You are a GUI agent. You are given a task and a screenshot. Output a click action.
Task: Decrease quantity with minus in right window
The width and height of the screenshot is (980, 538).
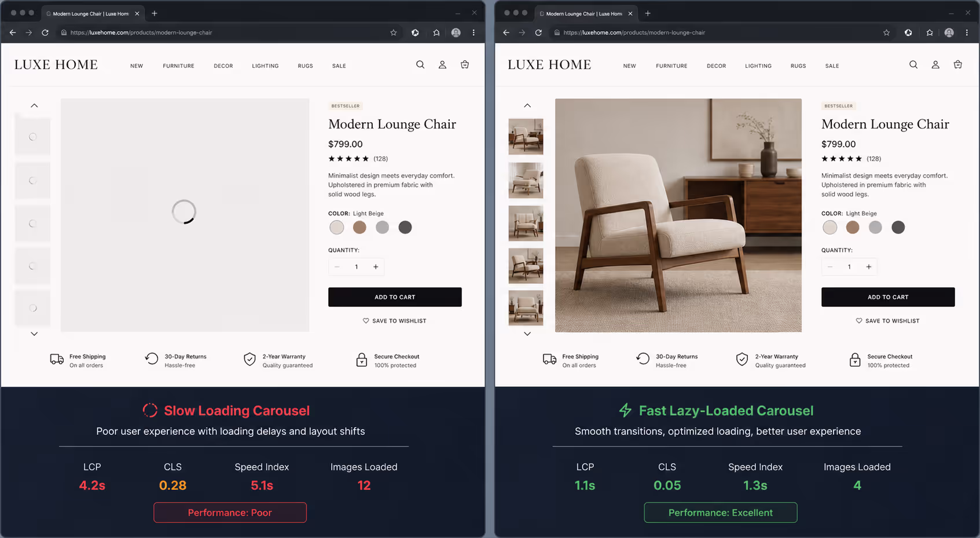[830, 267]
